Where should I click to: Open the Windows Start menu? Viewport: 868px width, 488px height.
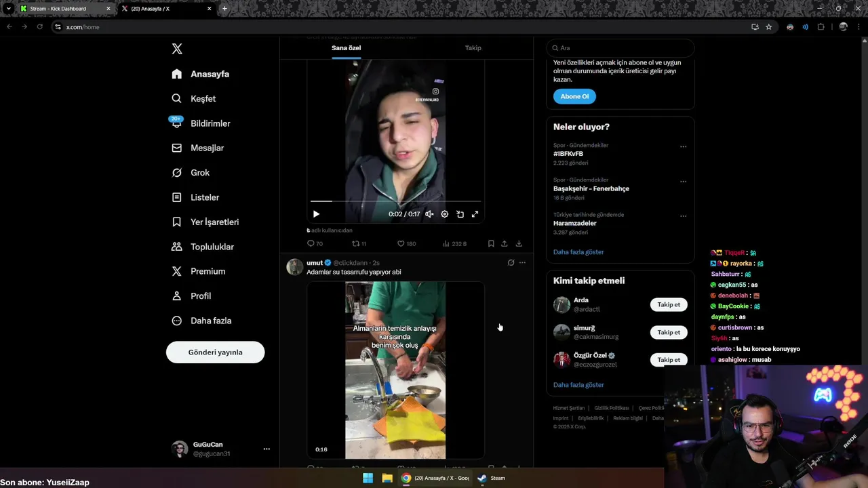[368, 478]
